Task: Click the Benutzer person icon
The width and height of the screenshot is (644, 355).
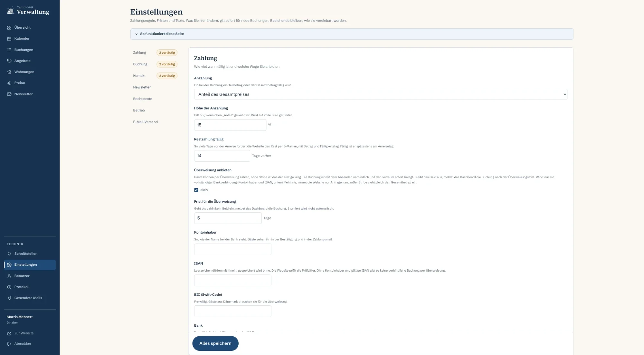Action: [x=9, y=276]
